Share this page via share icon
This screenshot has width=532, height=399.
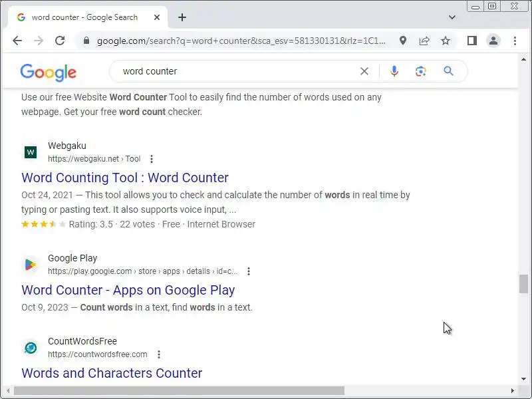[x=424, y=41]
